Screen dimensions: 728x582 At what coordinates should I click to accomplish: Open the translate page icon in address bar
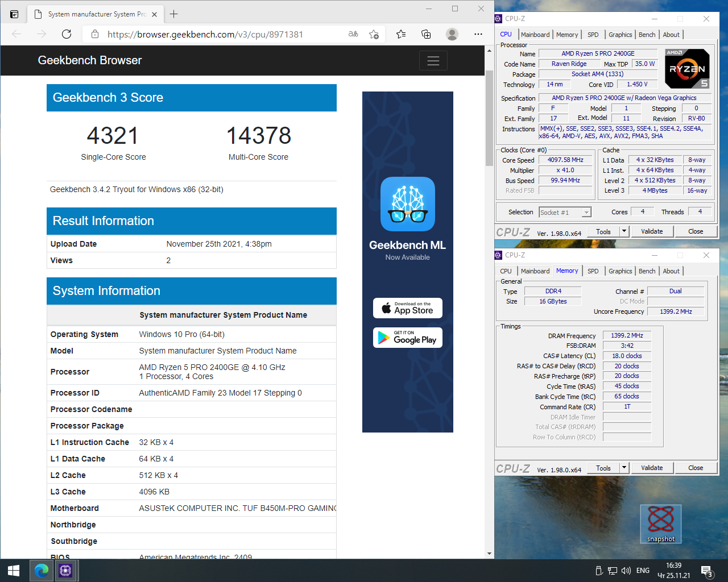[x=353, y=34]
